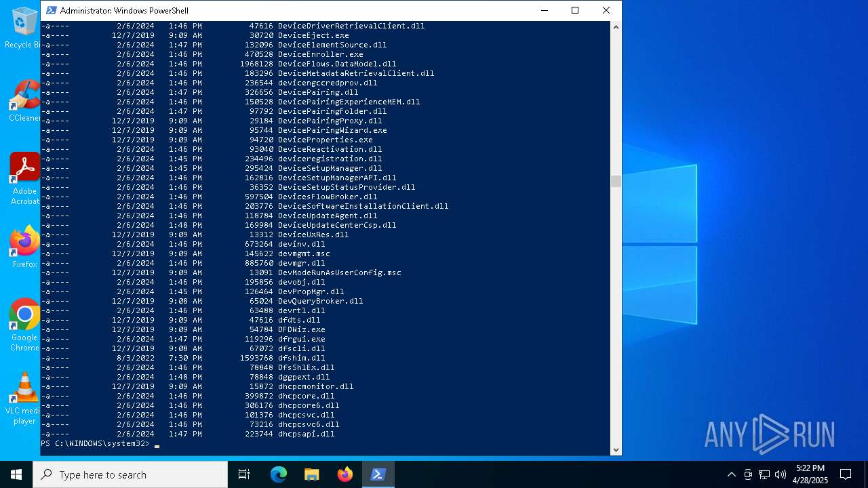Select the DeviceDriverRetrievalClient.dll filename
Image resolution: width=868 pixels, height=488 pixels.
pos(351,26)
